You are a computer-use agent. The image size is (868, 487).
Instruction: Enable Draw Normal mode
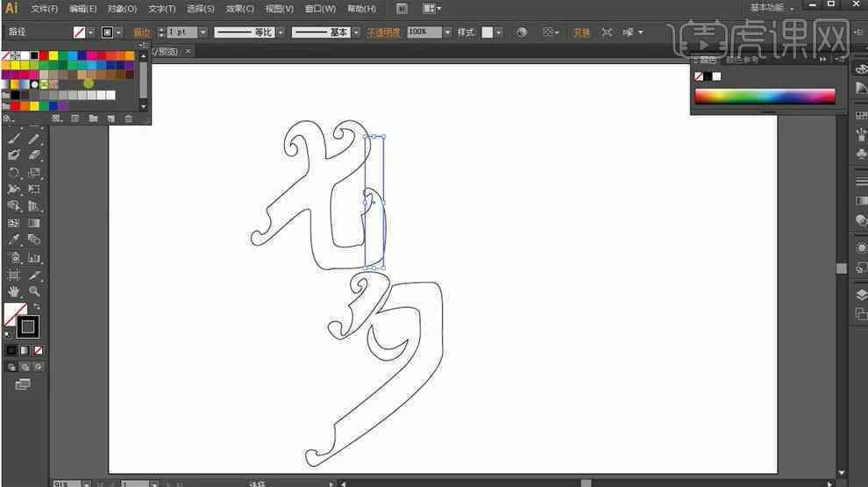click(11, 368)
